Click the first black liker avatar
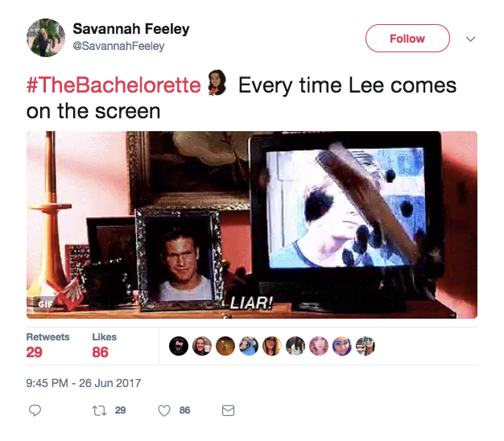This screenshot has width=504, height=441. [179, 346]
